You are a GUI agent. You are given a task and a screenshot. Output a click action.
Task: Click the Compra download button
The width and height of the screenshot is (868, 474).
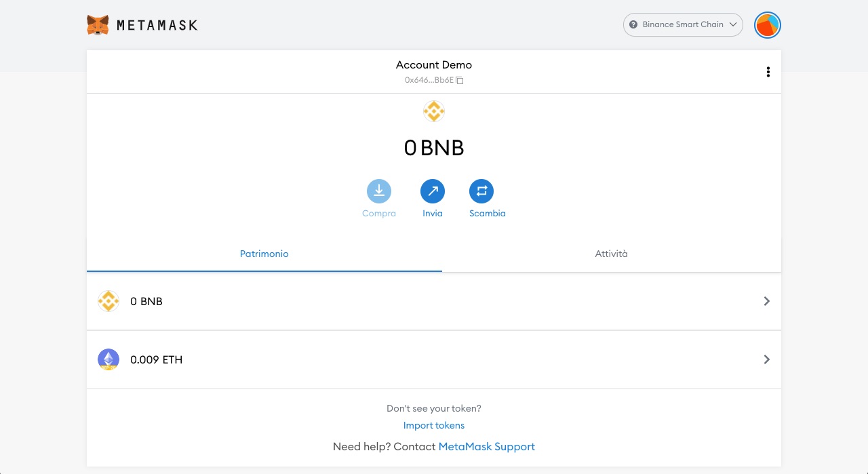point(379,191)
